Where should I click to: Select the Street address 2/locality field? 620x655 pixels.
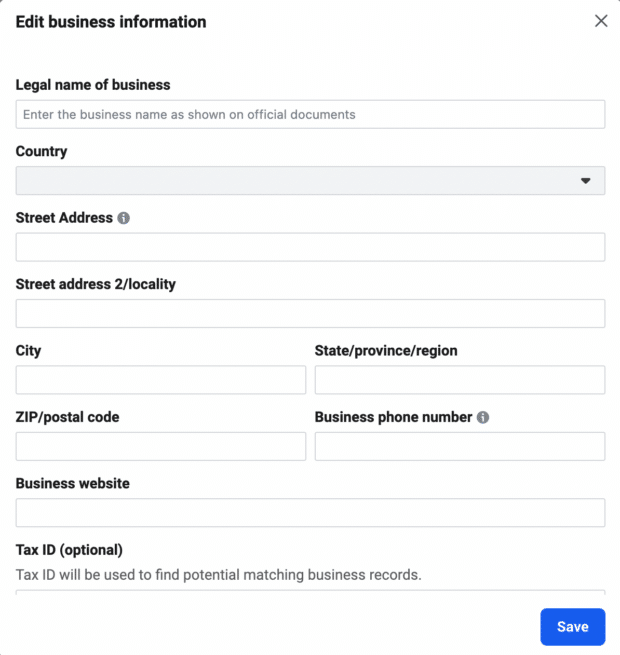point(310,313)
